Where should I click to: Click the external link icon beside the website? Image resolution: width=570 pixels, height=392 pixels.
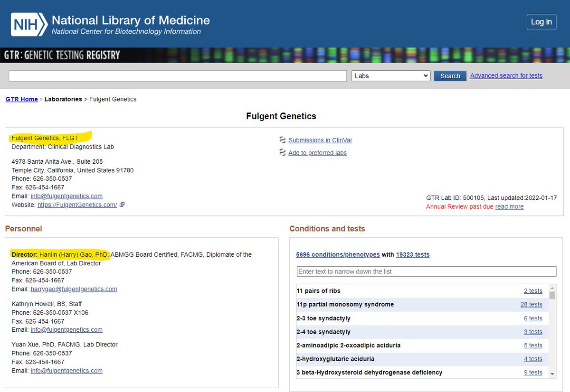[122, 205]
